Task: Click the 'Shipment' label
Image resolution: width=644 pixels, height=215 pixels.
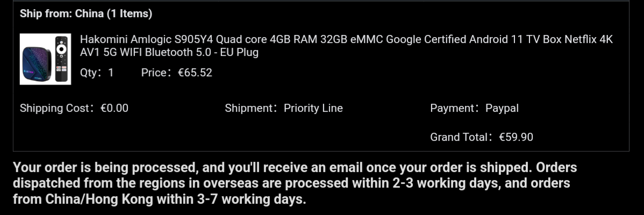Action: [x=248, y=109]
